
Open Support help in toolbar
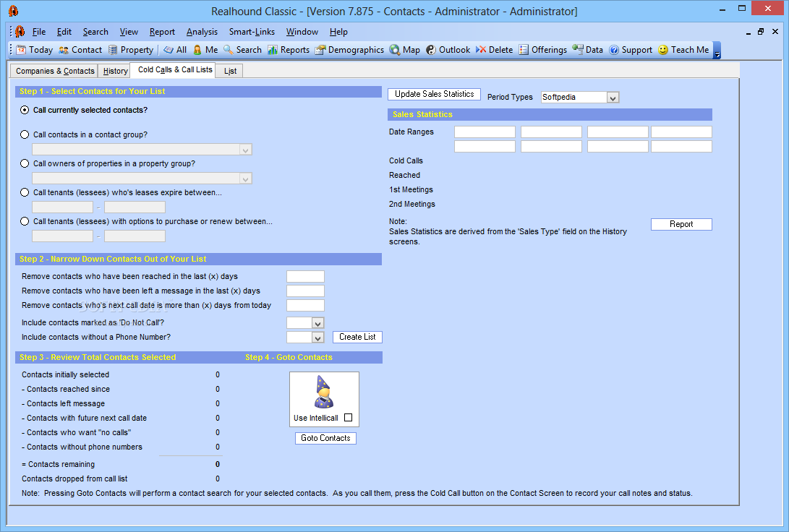point(631,50)
